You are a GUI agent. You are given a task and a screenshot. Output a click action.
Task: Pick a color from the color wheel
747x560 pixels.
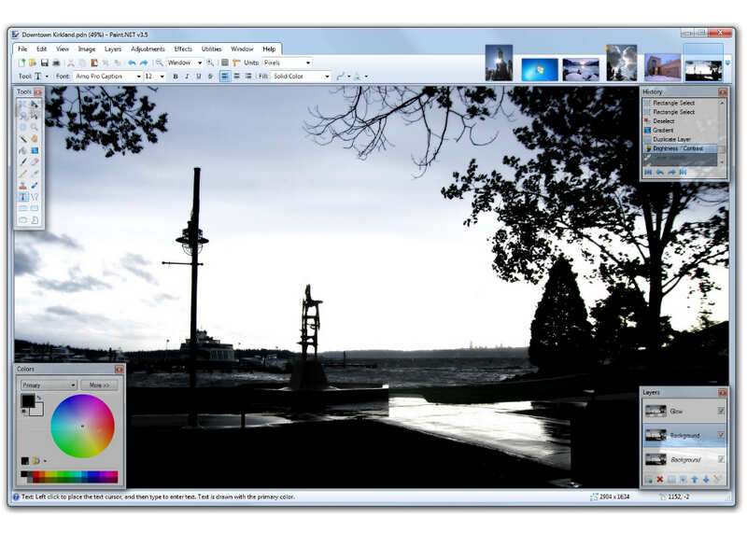(x=82, y=426)
